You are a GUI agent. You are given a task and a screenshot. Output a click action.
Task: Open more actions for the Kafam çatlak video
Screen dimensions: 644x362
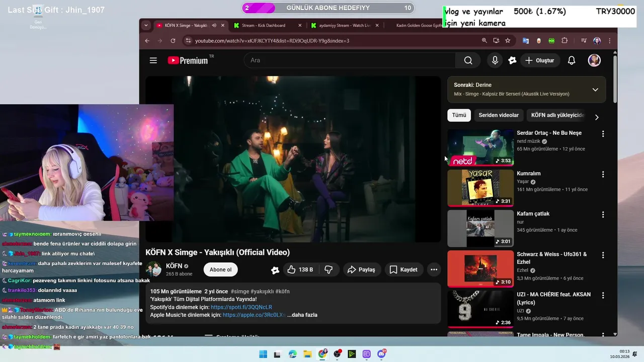tap(603, 215)
